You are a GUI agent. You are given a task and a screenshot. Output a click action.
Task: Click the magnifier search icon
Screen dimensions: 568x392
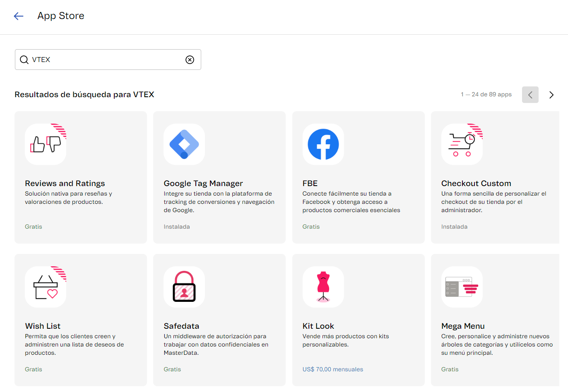tap(24, 60)
